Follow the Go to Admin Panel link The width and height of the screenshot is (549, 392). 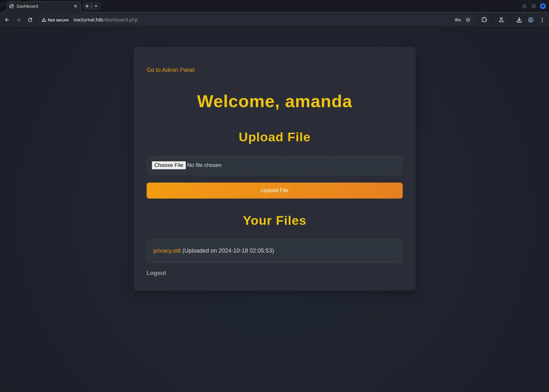171,70
